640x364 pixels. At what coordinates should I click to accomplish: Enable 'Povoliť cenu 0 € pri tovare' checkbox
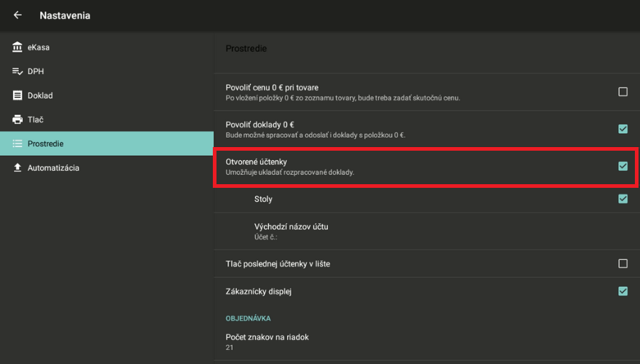tap(623, 92)
